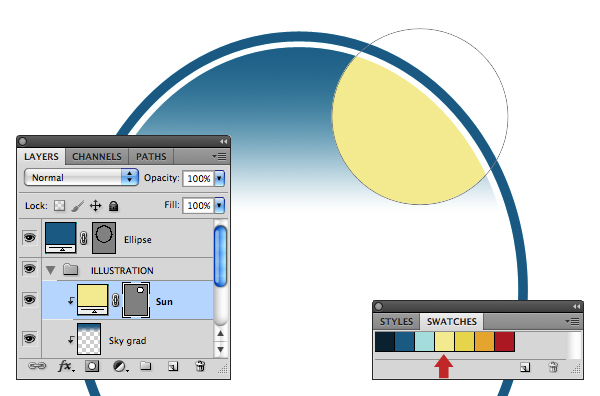The image size is (600, 396).
Task: Hide the ILLUSTRATION group
Action: click(29, 269)
